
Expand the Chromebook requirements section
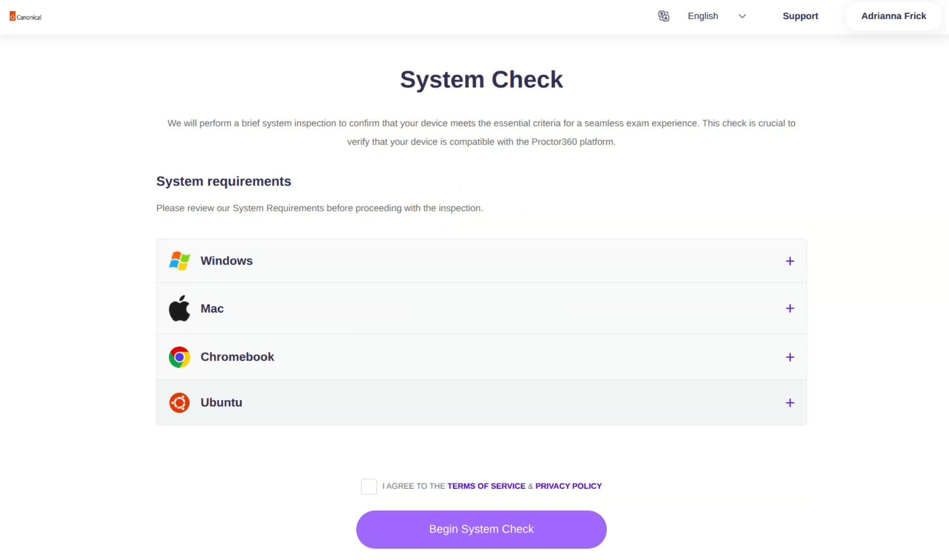(790, 357)
